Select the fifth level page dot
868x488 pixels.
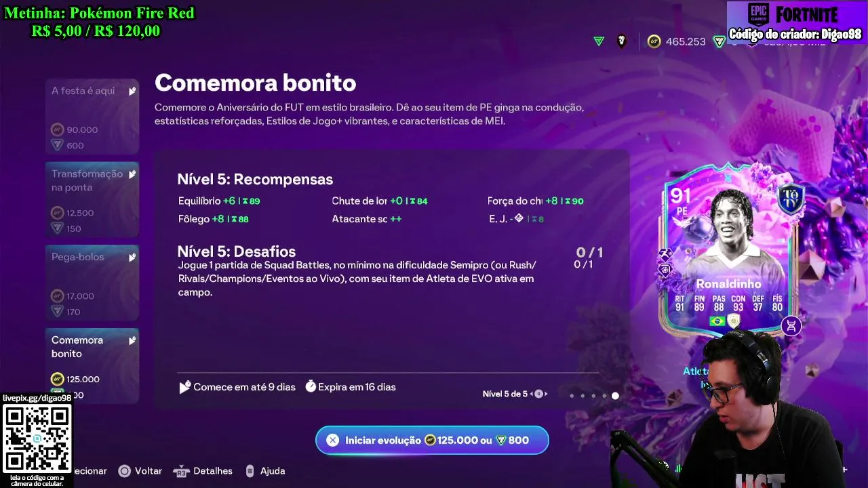click(x=615, y=396)
